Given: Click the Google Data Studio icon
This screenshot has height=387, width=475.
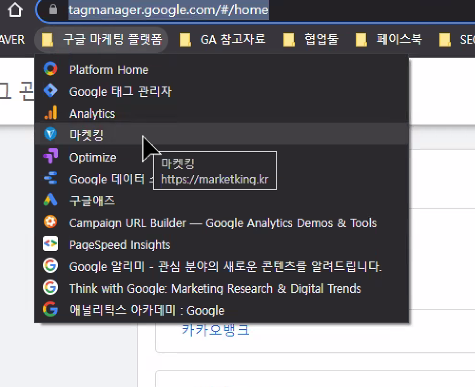Looking at the screenshot, I should [50, 178].
